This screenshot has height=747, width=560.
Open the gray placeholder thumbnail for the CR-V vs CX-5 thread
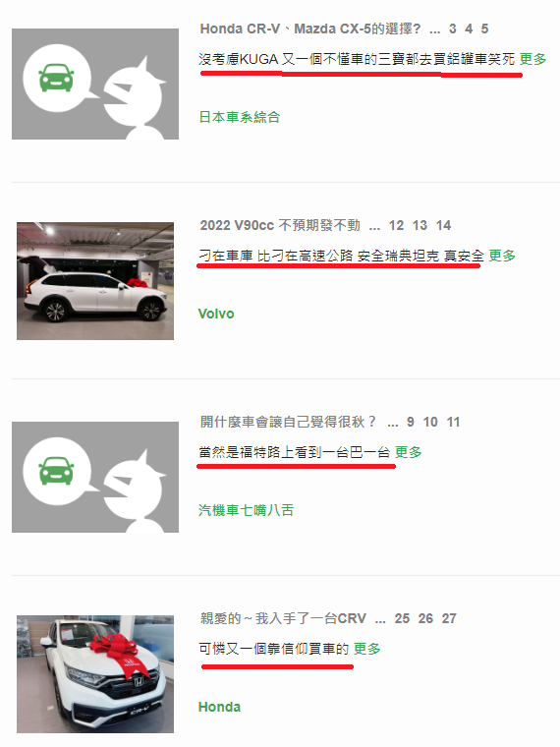click(x=95, y=84)
